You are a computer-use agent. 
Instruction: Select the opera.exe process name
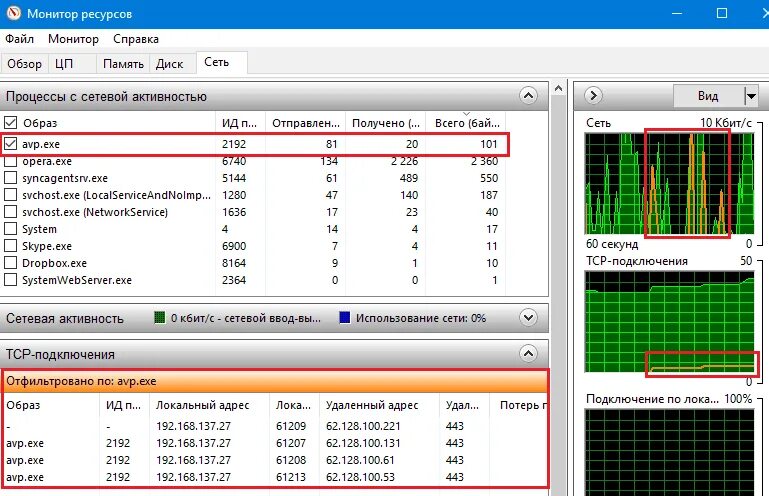coord(47,161)
